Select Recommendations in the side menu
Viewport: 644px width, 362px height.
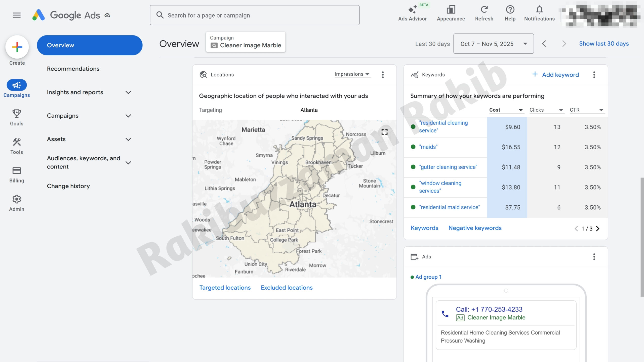pyautogui.click(x=73, y=69)
